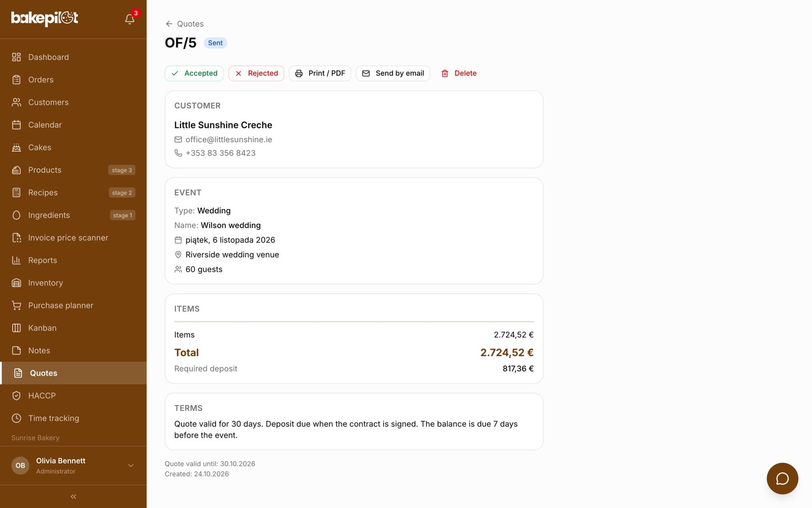Click the Dashboard grid icon

[17, 57]
